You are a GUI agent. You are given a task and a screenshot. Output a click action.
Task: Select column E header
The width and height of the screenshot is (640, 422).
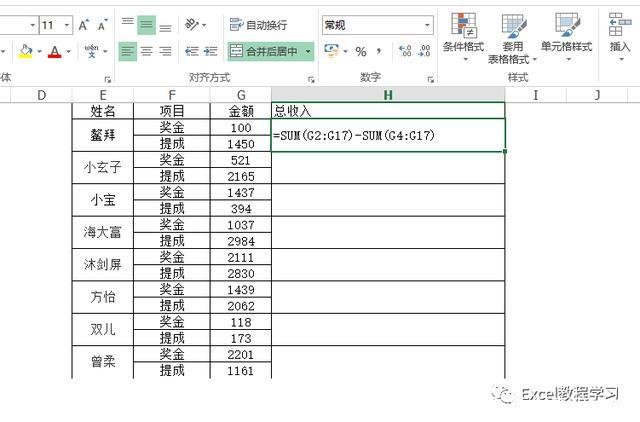103,95
